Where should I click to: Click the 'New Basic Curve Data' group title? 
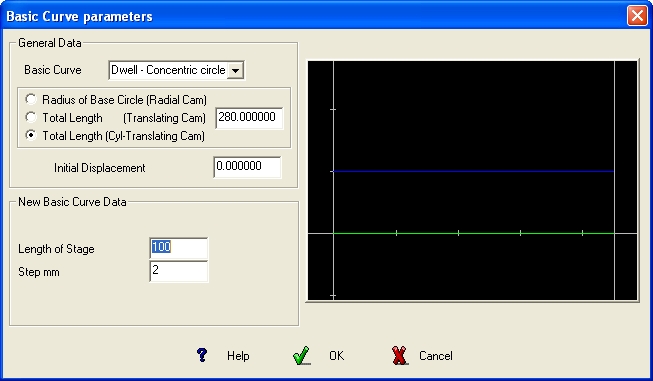(x=72, y=202)
